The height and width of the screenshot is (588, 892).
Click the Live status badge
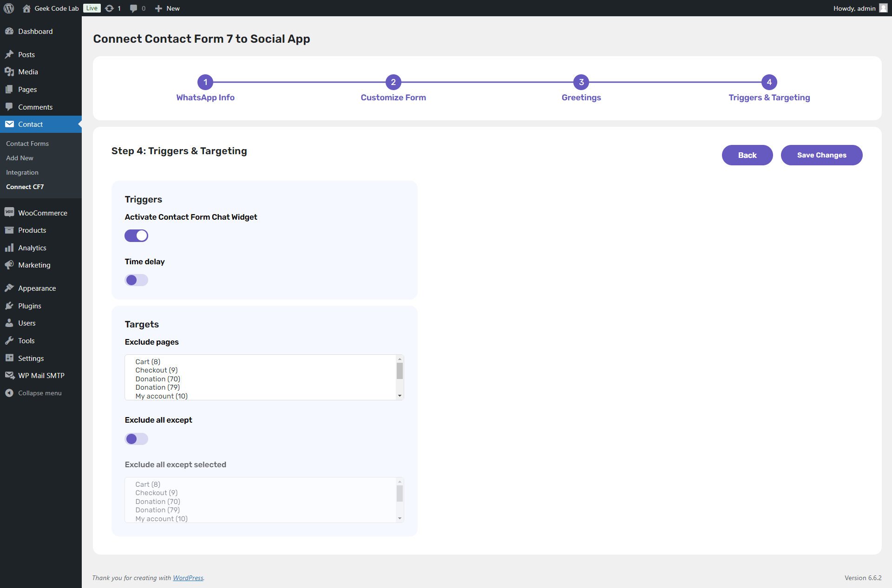tap(92, 8)
